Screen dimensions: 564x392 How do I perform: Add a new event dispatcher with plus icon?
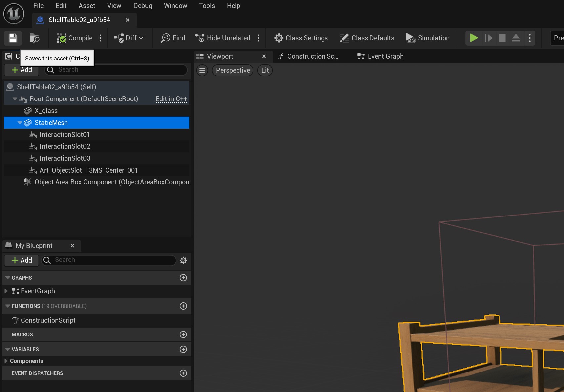click(183, 373)
